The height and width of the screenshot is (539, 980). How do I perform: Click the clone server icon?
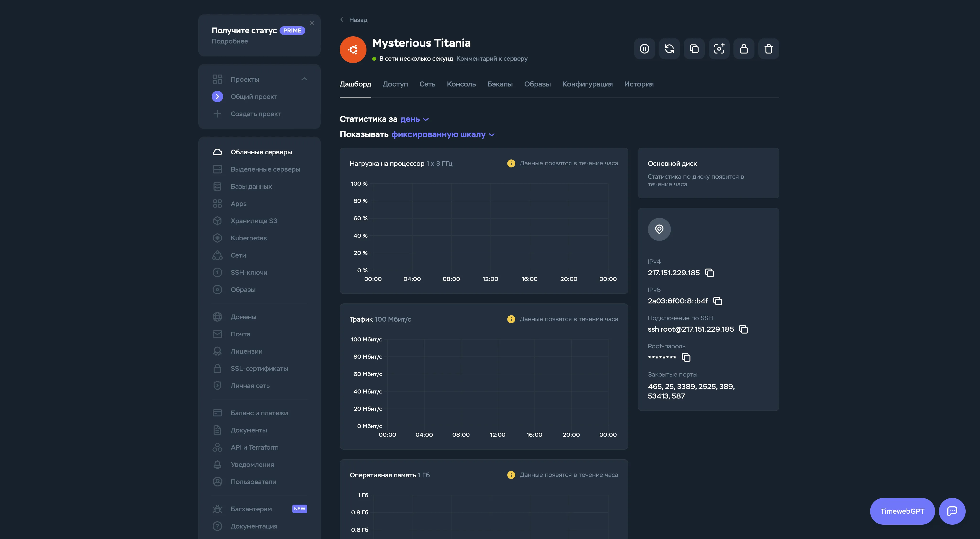coord(694,49)
